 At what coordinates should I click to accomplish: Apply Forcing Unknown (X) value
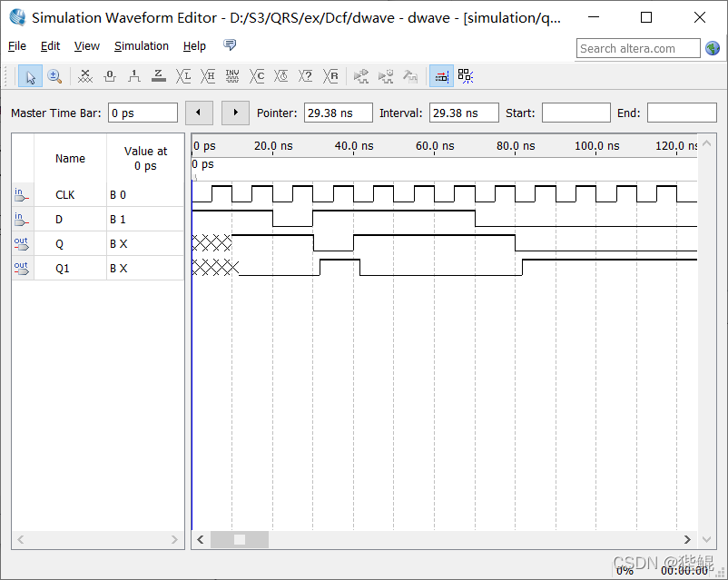pyautogui.click(x=85, y=76)
